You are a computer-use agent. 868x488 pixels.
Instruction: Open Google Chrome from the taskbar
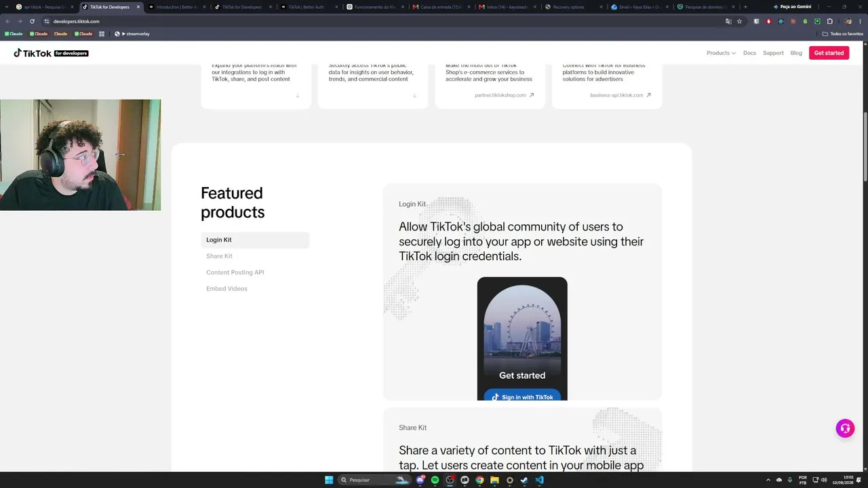click(x=479, y=480)
